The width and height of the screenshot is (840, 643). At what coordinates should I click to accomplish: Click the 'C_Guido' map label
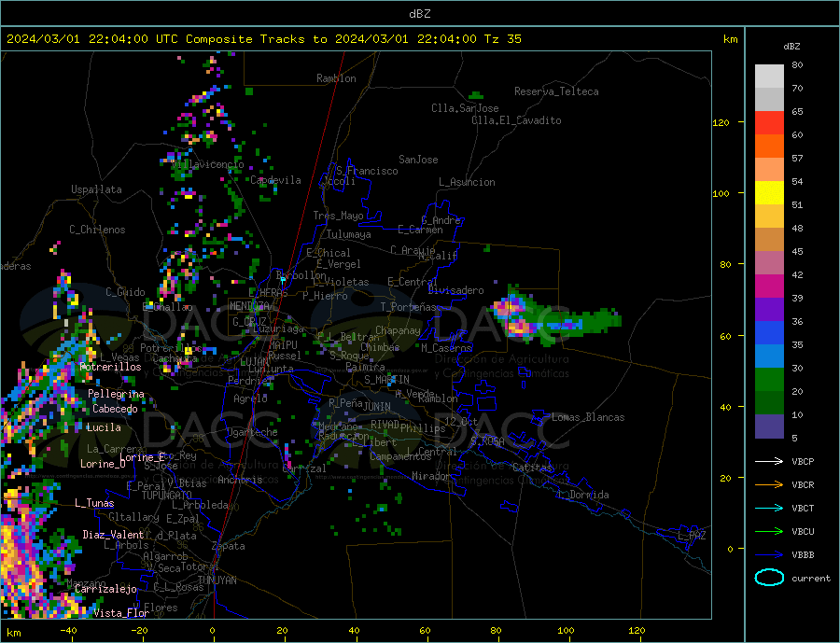tap(125, 292)
